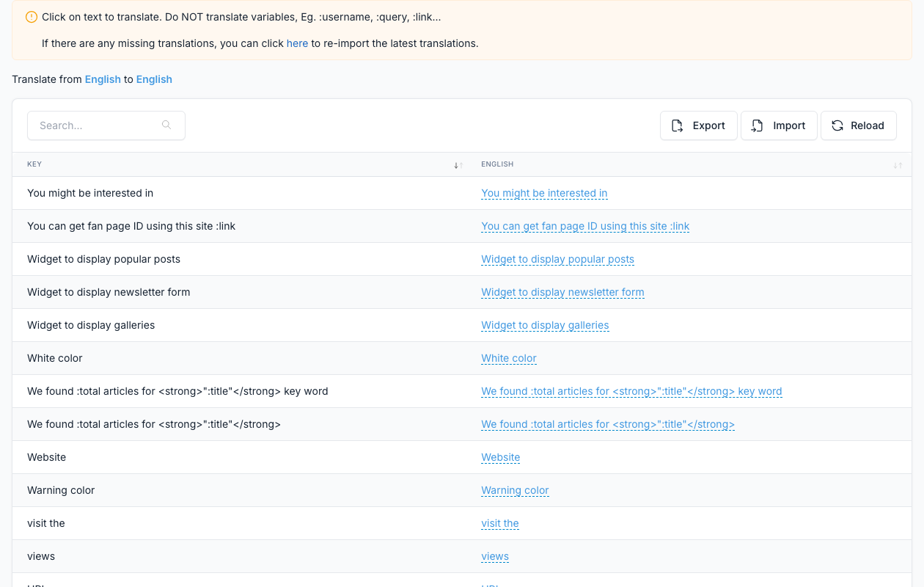The width and height of the screenshot is (924, 587).
Task: Open the source language English dropdown
Action: click(x=103, y=79)
